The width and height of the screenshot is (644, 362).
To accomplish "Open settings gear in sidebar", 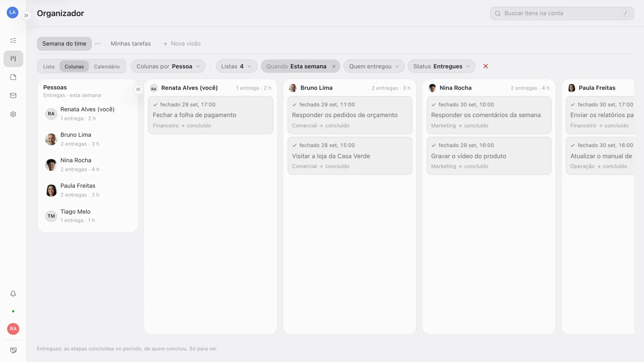I will click(x=13, y=114).
